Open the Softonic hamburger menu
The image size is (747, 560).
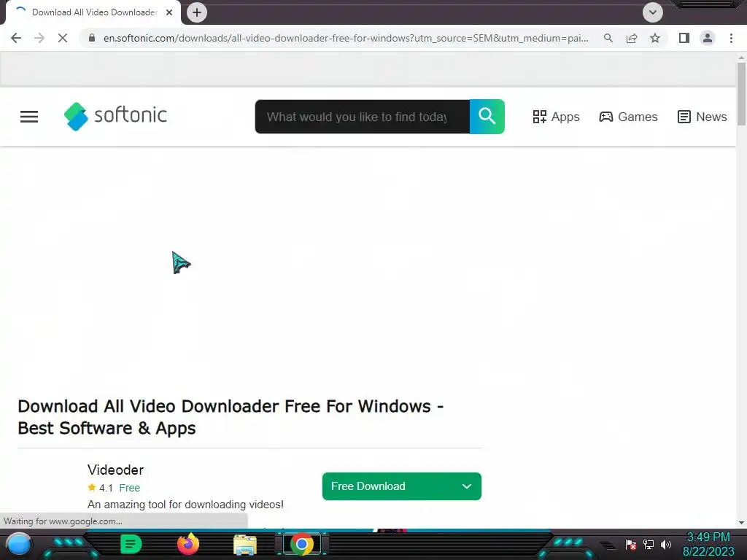coord(29,117)
